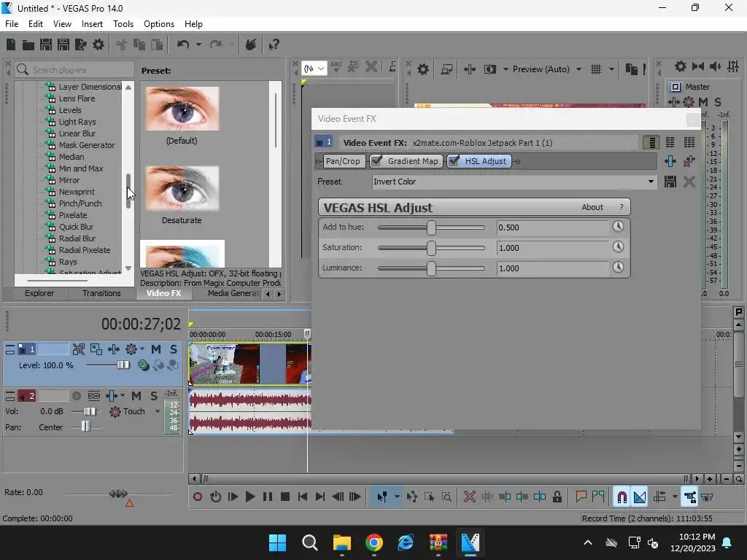
Task: Open the plug-in chain editor icon
Action: pos(670,161)
